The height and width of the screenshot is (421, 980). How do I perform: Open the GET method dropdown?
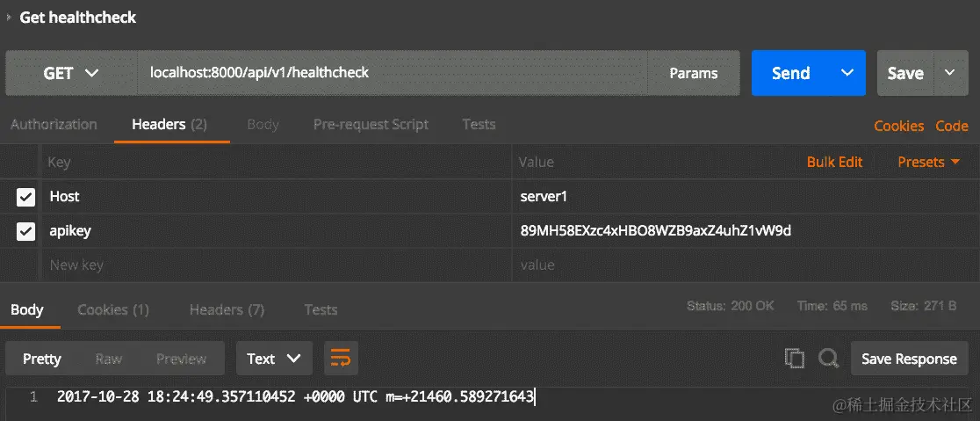[70, 74]
